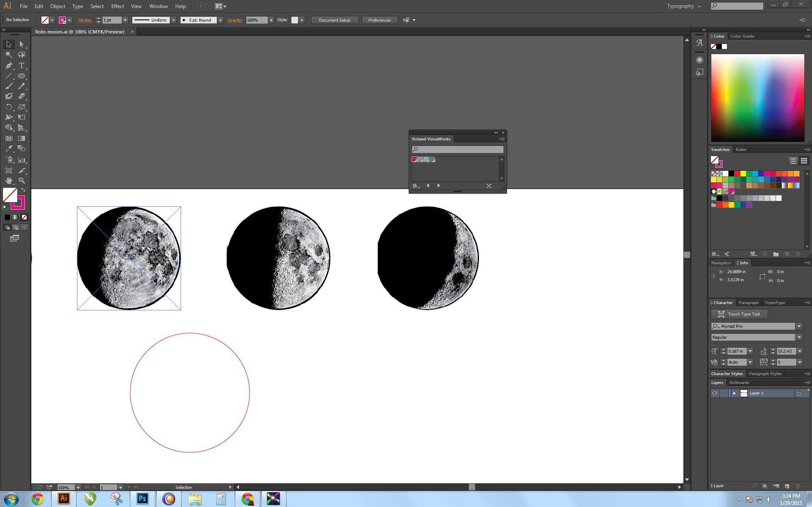812x507 pixels.
Task: Pick a color from the spectrum
Action: coord(757,98)
